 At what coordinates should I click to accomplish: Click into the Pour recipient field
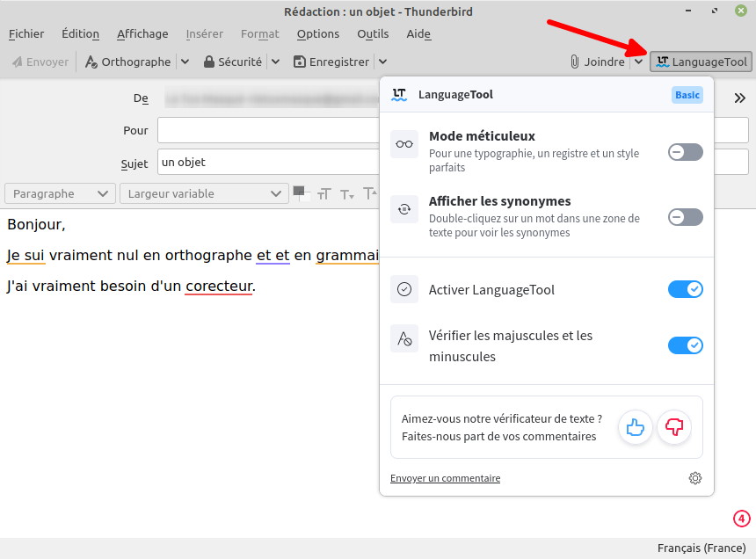point(452,130)
